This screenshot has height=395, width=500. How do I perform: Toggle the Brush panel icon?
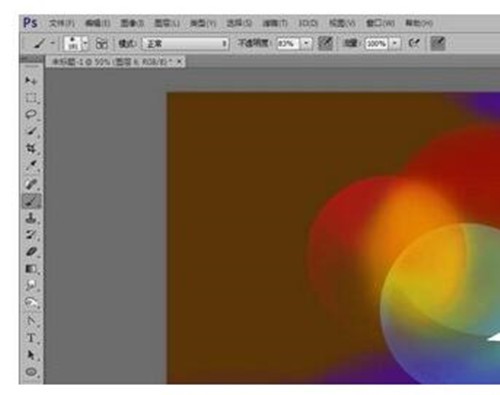pos(101,43)
